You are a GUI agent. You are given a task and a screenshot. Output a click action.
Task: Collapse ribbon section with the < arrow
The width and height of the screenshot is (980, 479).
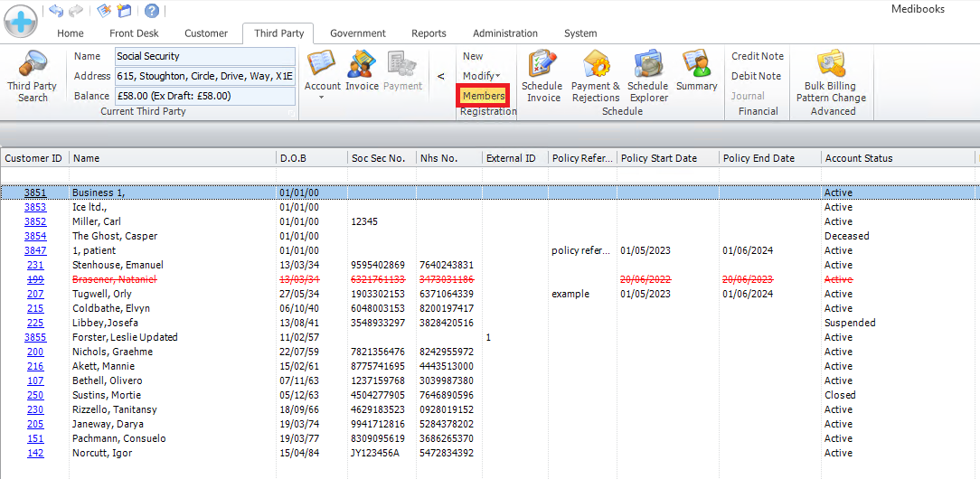440,77
